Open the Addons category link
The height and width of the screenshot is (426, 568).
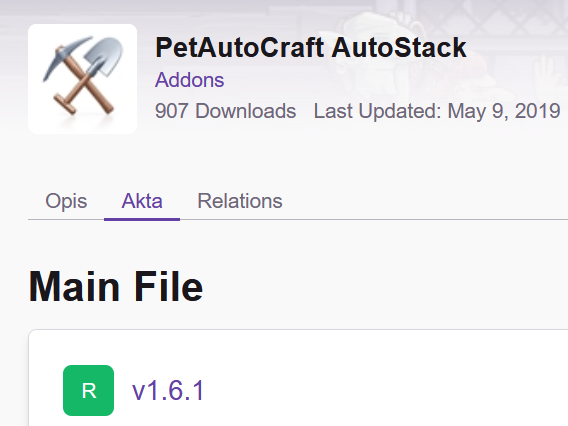[x=189, y=80]
